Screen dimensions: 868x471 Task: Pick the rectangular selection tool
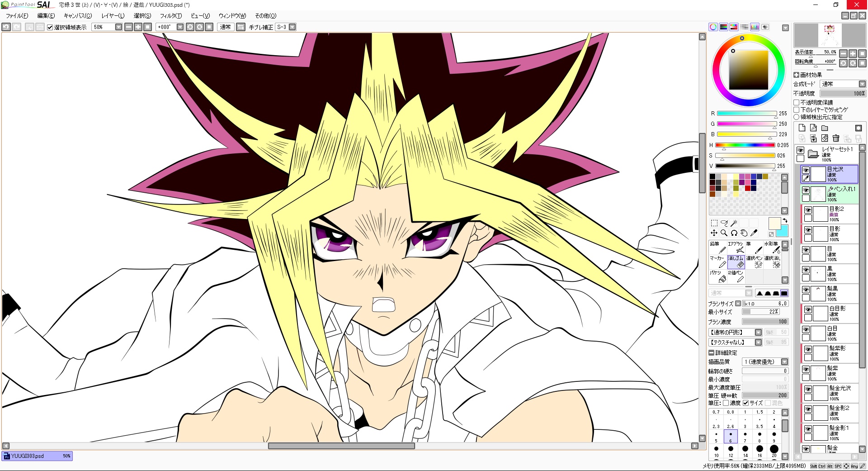[x=714, y=223]
